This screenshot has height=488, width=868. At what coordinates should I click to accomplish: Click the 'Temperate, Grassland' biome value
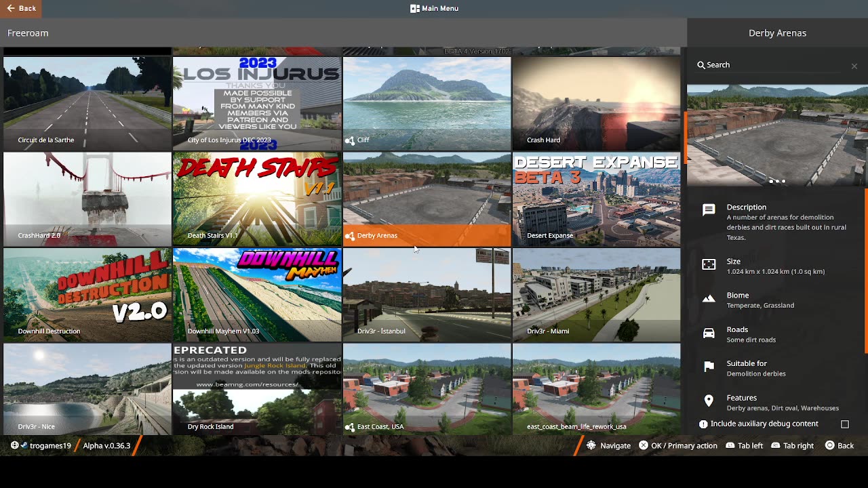760,306
